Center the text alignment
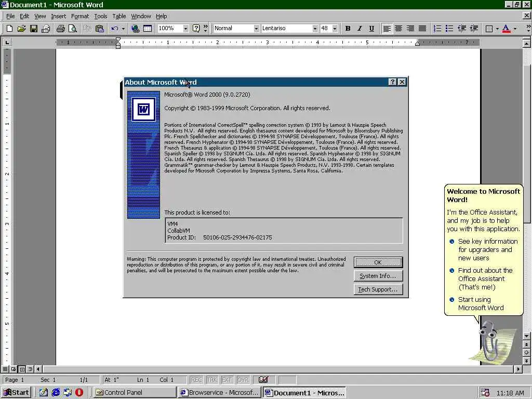 tap(398, 29)
